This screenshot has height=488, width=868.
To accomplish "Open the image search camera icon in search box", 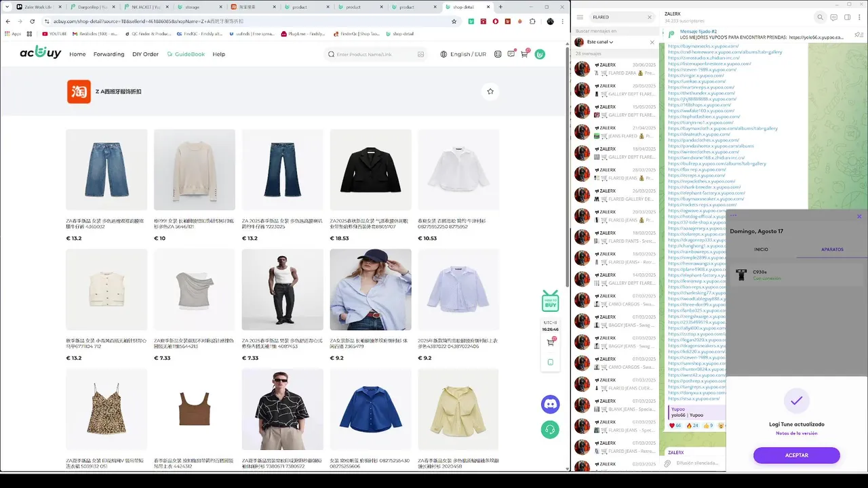I will (x=420, y=54).
